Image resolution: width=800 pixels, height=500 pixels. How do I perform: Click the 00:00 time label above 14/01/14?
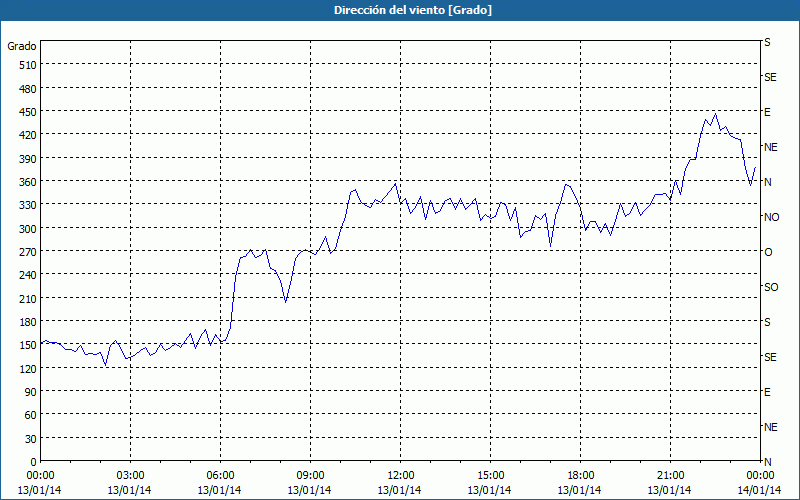[x=760, y=476]
